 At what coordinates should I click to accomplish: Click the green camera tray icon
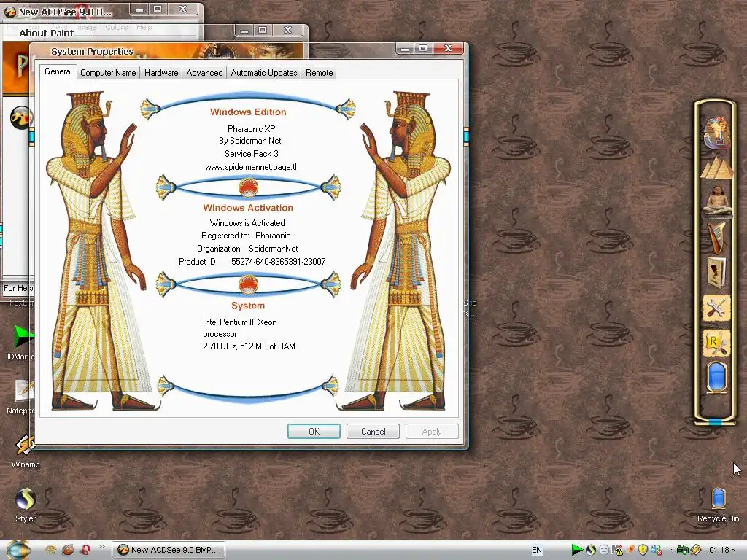(683, 550)
